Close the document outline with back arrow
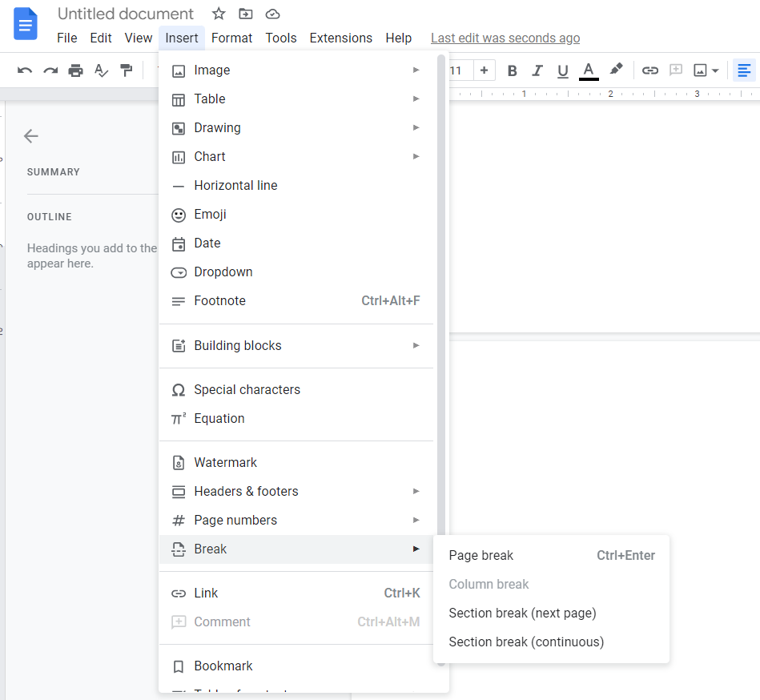The width and height of the screenshot is (760, 700). (31, 136)
